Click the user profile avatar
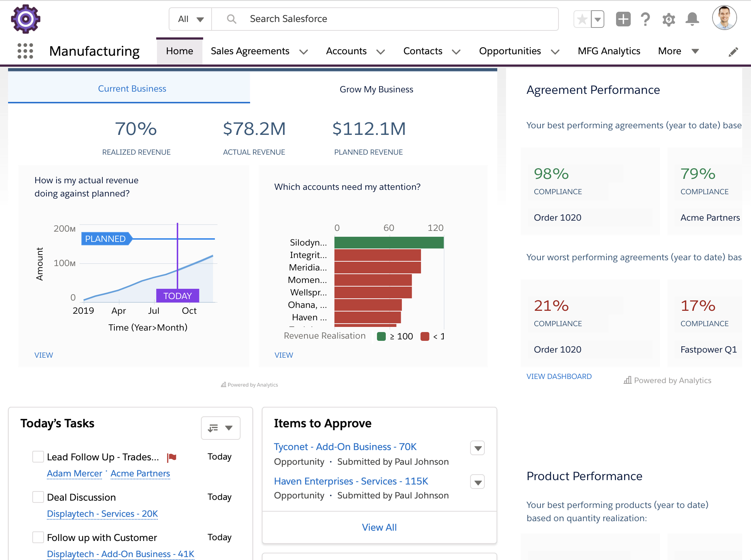 coord(724,18)
